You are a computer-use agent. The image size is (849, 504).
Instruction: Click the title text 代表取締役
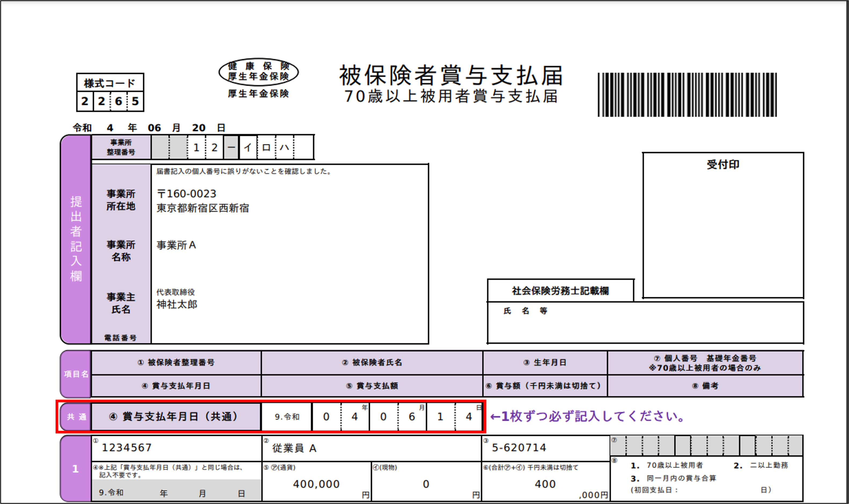(175, 292)
